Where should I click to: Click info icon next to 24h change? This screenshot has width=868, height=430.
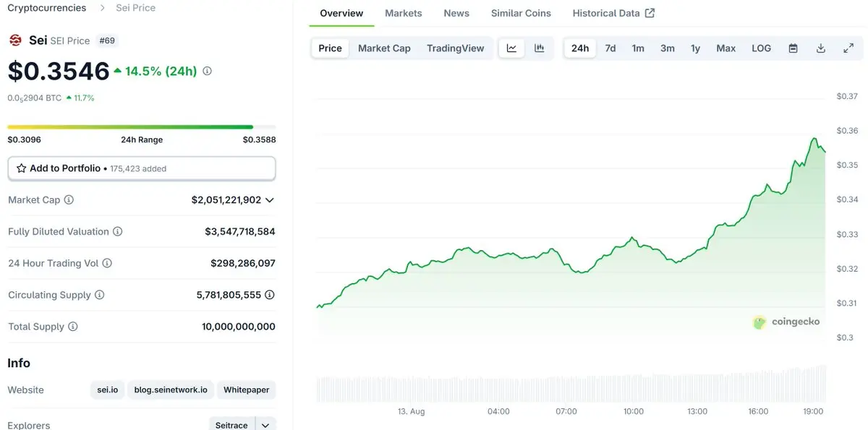click(207, 71)
